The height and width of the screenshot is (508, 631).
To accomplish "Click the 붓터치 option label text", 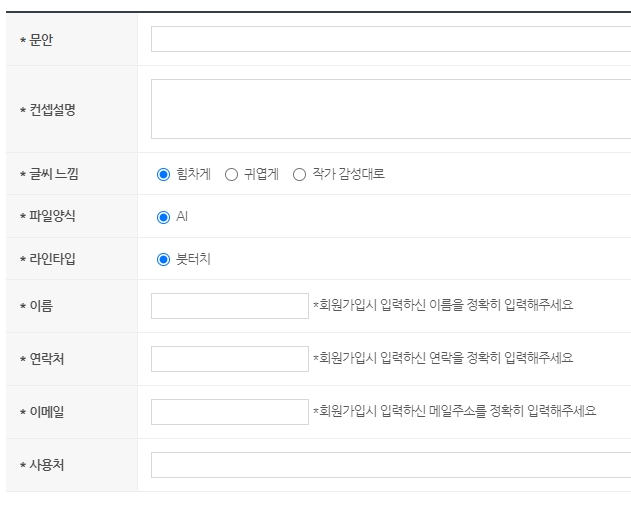I will coord(194,259).
